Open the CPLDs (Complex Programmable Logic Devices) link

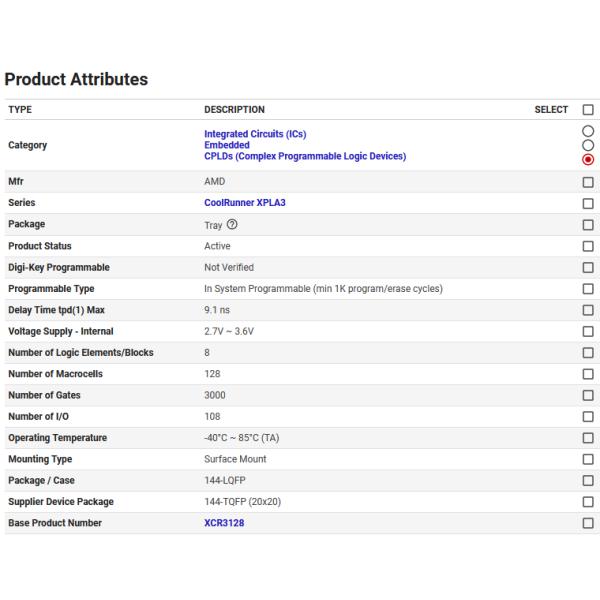click(305, 156)
